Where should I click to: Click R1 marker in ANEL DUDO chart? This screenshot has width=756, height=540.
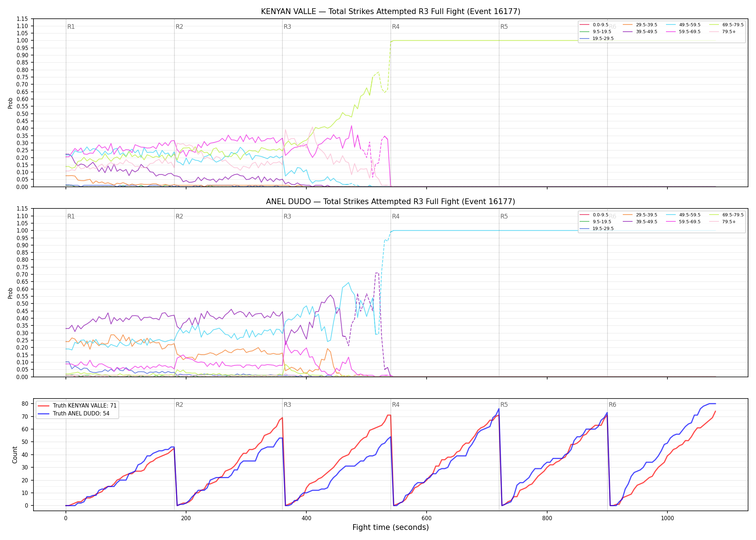(71, 216)
